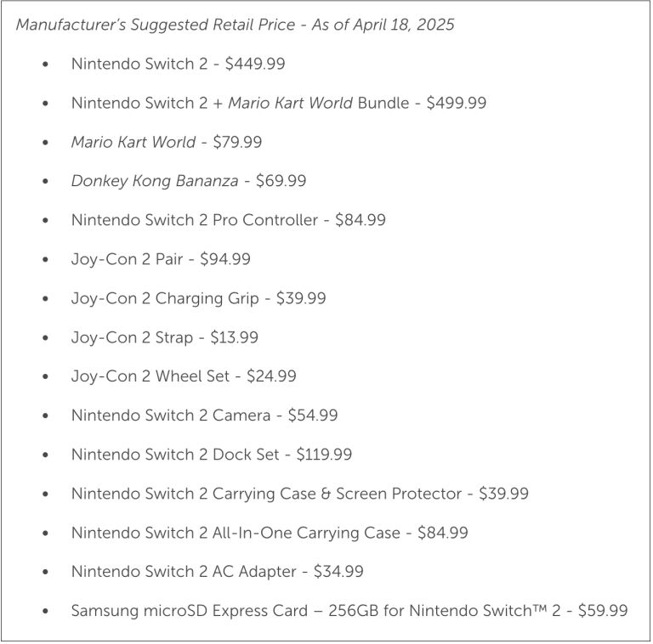Image resolution: width=653 pixels, height=644 pixels.
Task: Select the Donkey Kong Bananza price line
Action: [x=189, y=181]
